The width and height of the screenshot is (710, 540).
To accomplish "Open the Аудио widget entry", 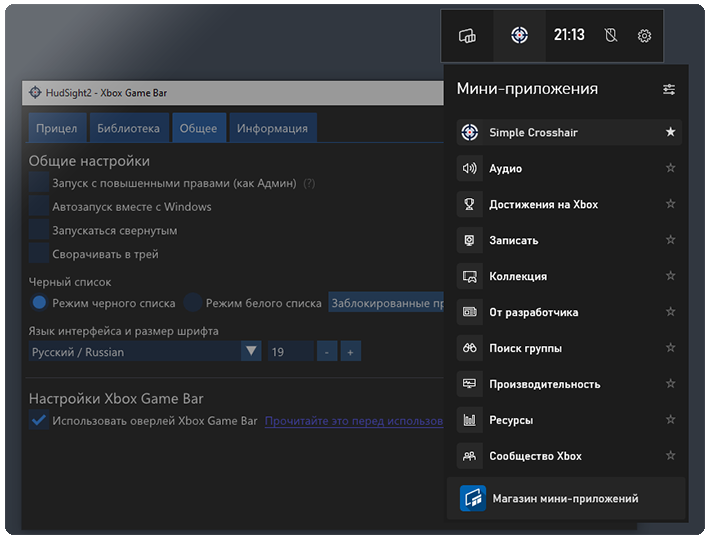I will click(x=569, y=168).
